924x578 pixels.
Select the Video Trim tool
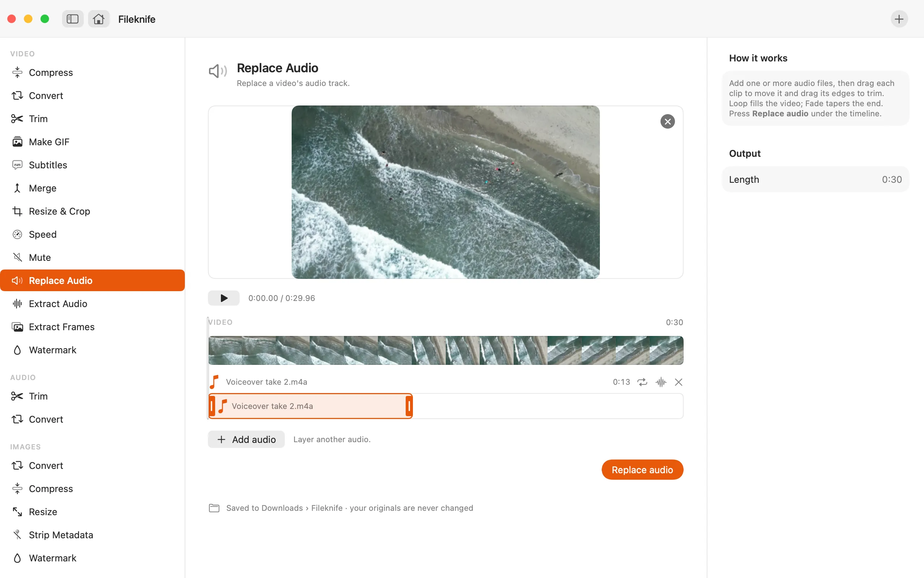(92, 118)
